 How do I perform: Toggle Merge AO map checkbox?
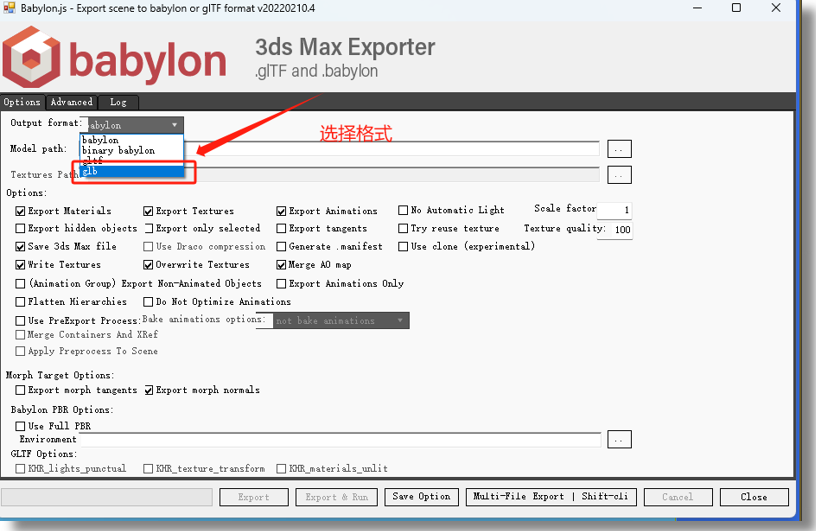click(281, 265)
